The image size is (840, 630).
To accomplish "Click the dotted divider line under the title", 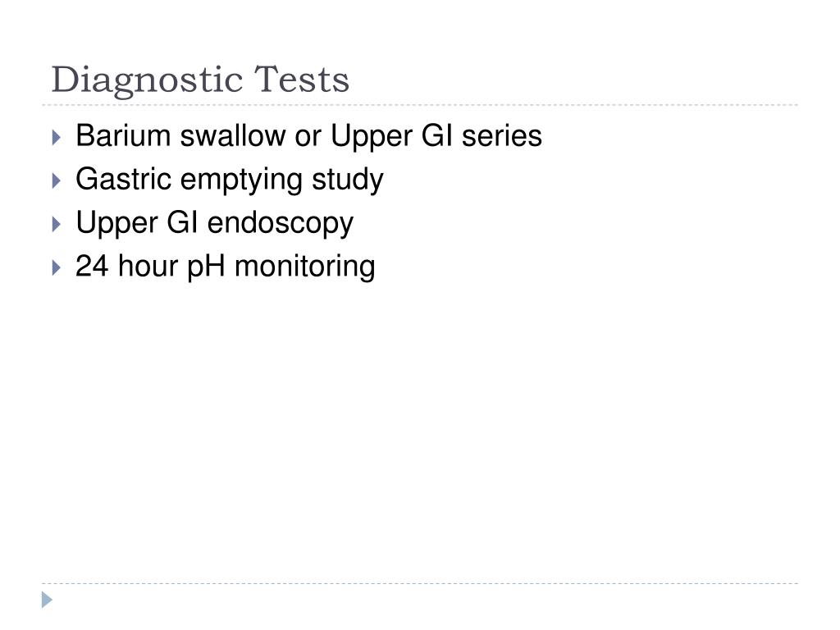I will (x=420, y=105).
